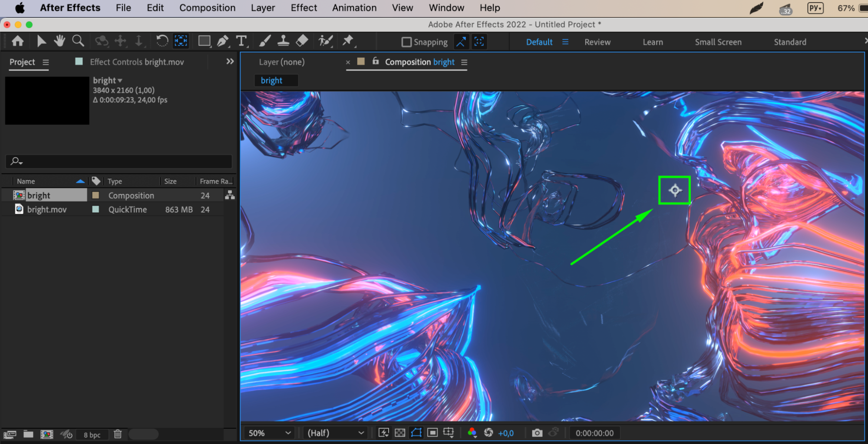868x444 pixels.
Task: Select the Hand tool
Action: pos(59,41)
